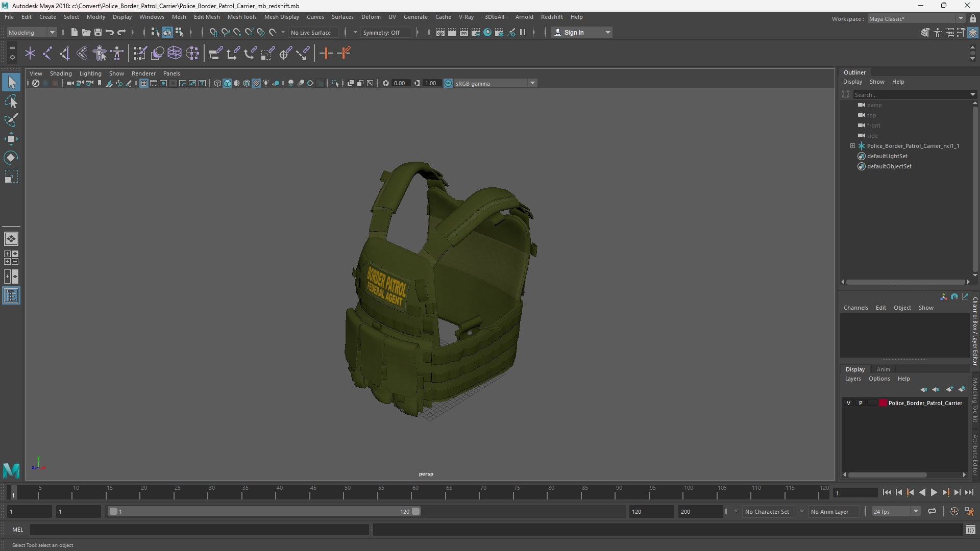This screenshot has width=980, height=551.
Task: Open the Channel Box Channels menu
Action: click(855, 308)
